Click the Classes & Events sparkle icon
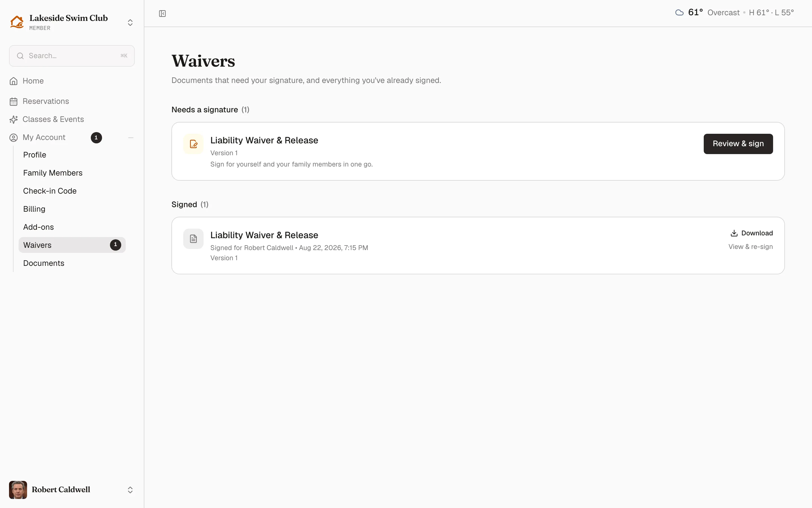The image size is (812, 508). coord(14,119)
